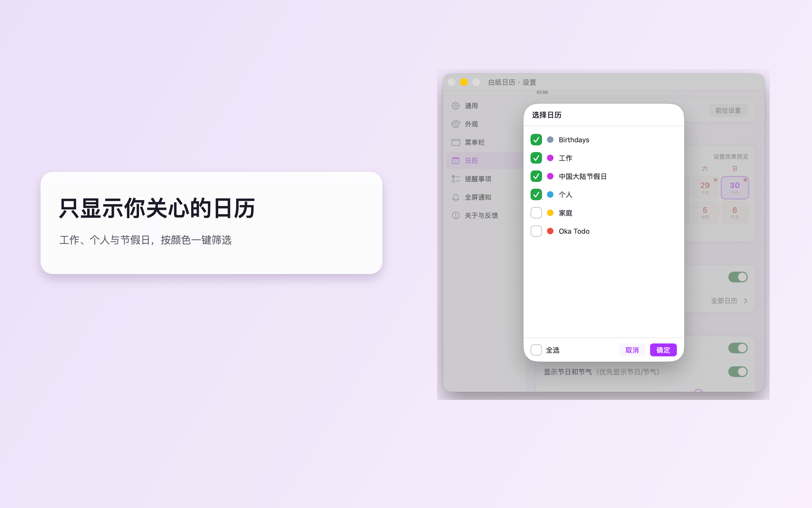Check the 家庭 calendar checkbox
Image resolution: width=812 pixels, height=508 pixels.
(x=536, y=213)
